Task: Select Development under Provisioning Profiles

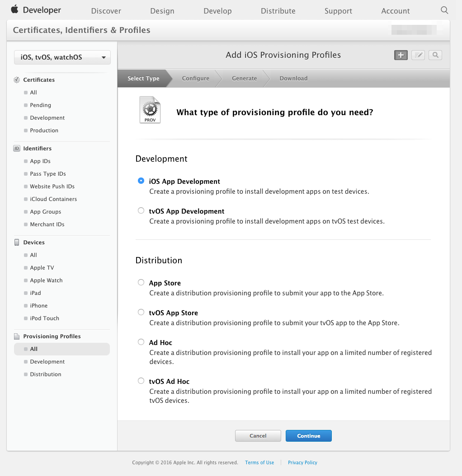Action: (x=47, y=361)
